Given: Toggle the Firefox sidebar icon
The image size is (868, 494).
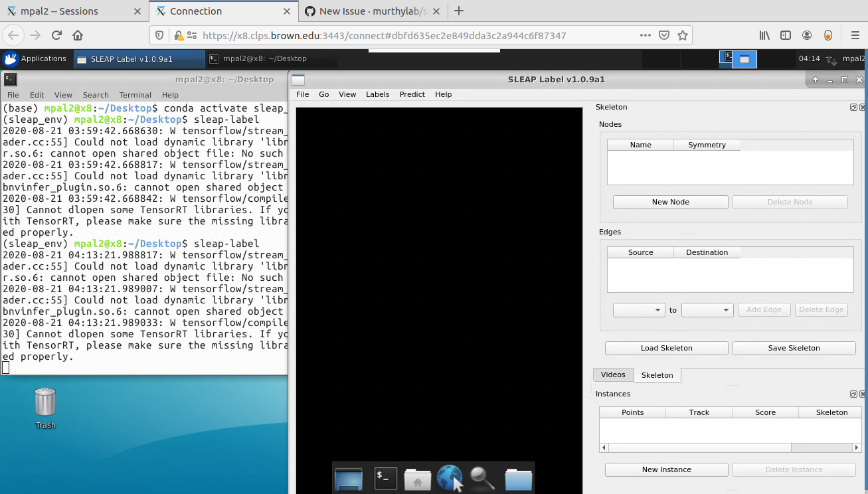Looking at the screenshot, I should point(786,35).
